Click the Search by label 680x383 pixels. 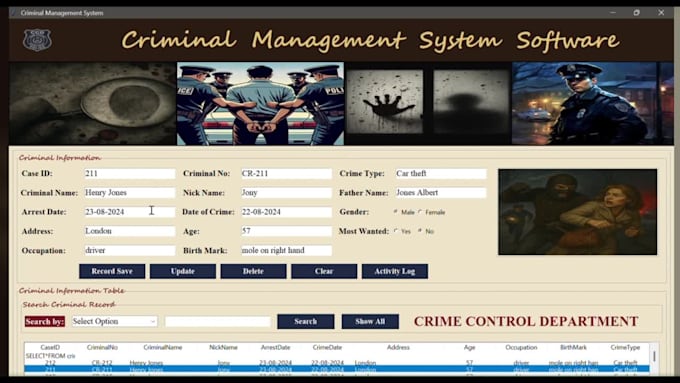[x=45, y=321]
